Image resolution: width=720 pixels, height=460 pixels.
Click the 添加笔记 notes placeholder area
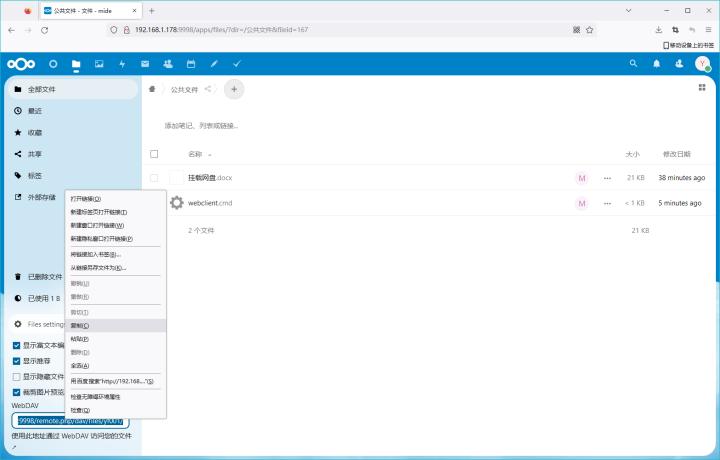[x=201, y=126]
